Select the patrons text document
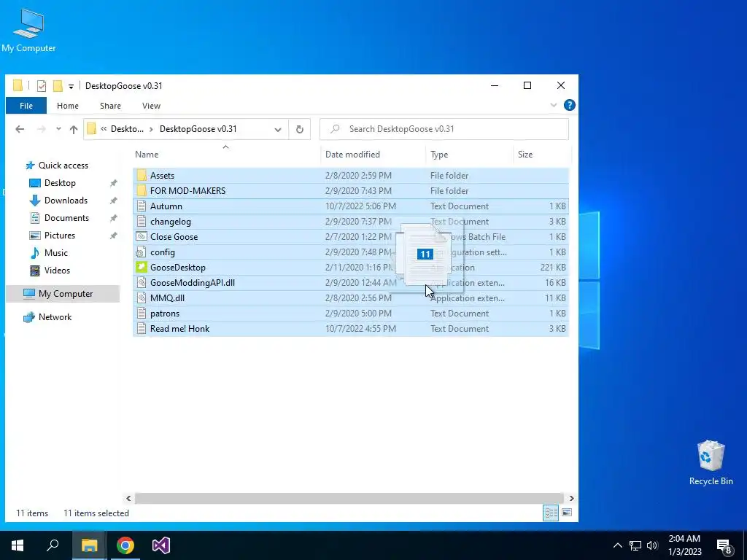 [351, 314]
